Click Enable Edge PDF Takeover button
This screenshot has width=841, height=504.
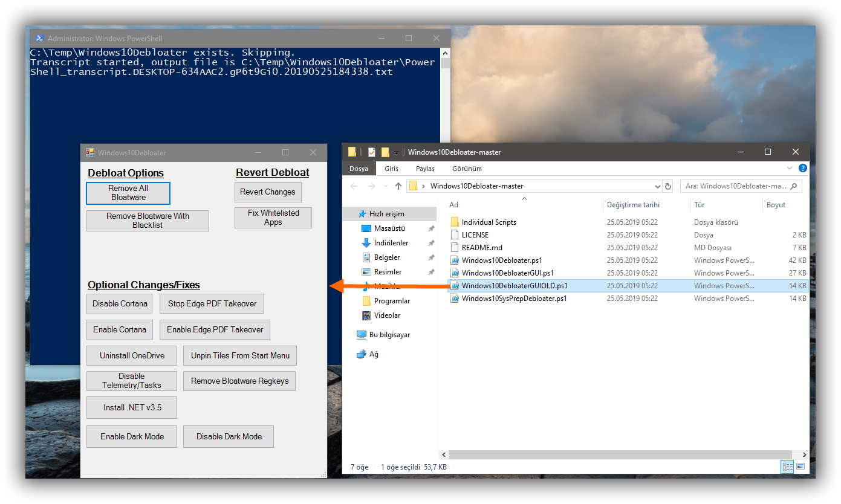tap(215, 330)
